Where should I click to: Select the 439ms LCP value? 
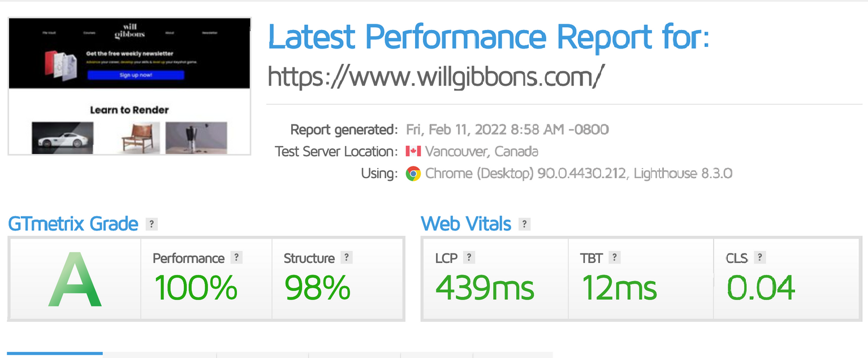tap(485, 287)
